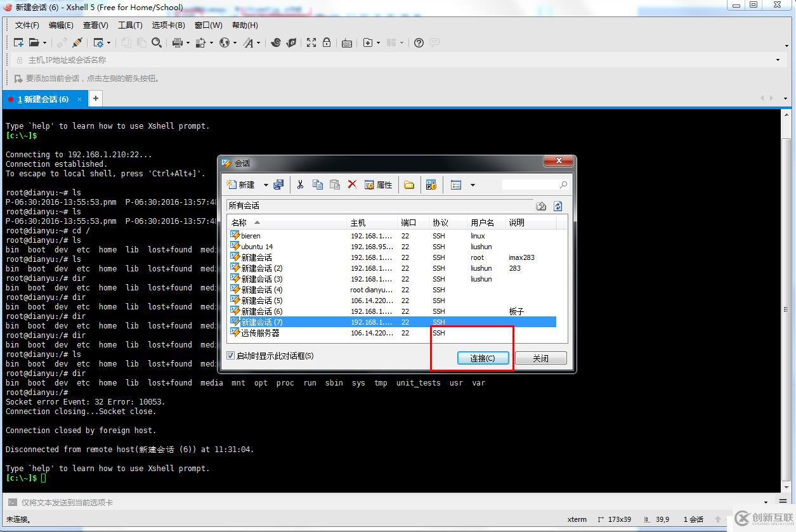
Task: Expand the Print icon dropdown arrow
Action: [188, 43]
